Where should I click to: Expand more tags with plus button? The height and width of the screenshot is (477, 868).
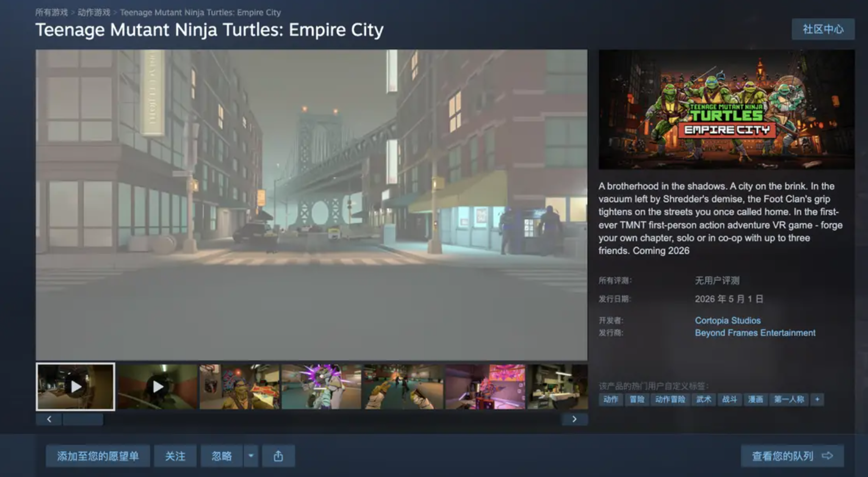tap(817, 399)
